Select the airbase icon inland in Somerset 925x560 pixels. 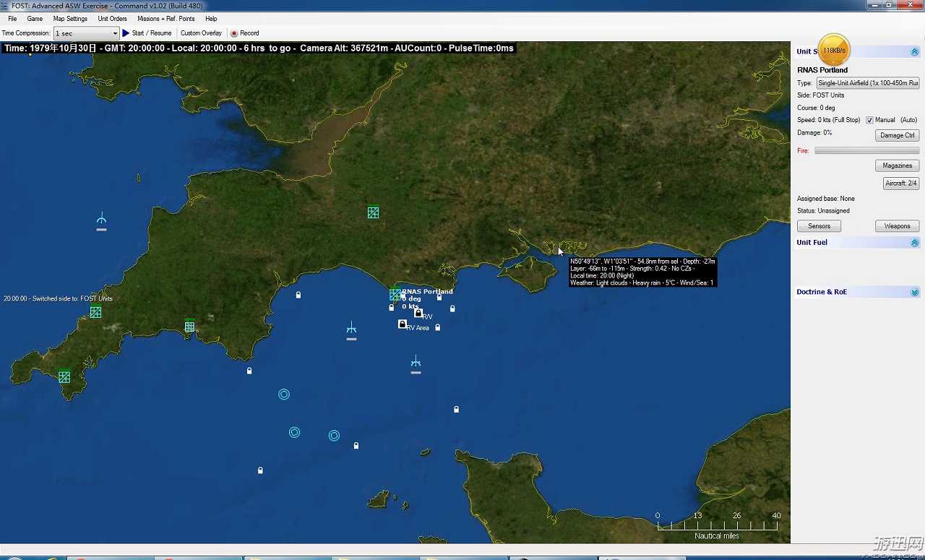point(373,212)
